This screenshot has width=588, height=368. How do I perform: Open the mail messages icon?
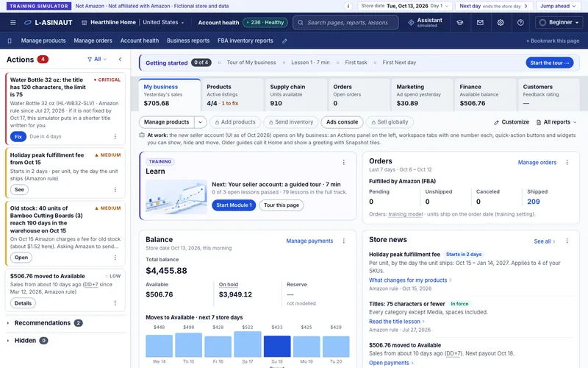[x=480, y=23]
